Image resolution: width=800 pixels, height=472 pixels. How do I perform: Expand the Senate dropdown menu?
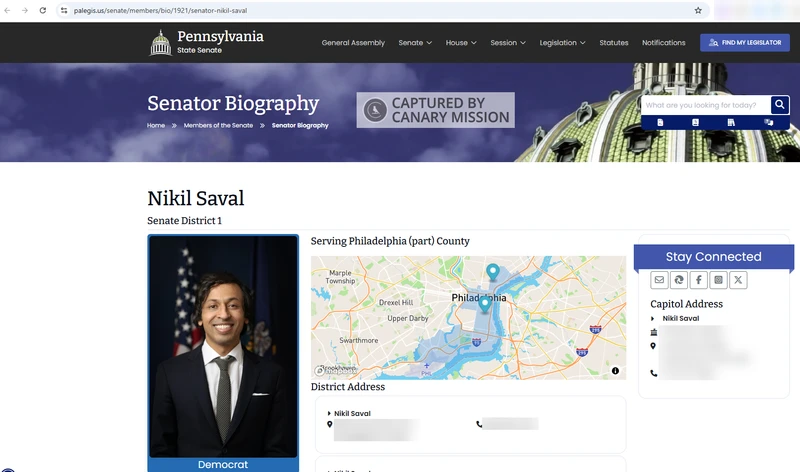(x=415, y=43)
